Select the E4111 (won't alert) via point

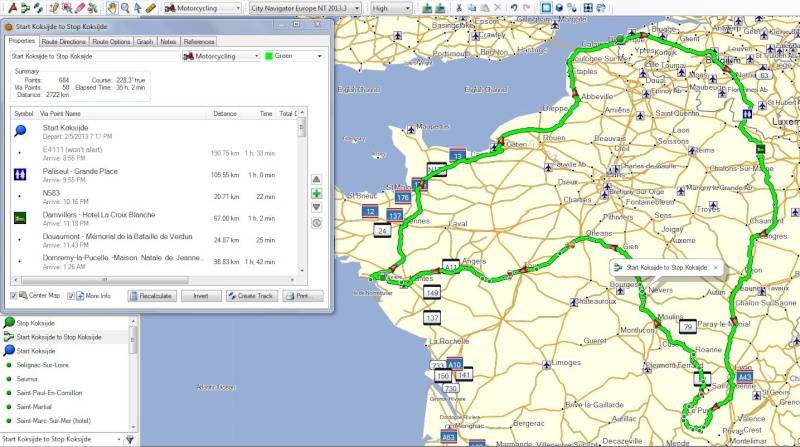pyautogui.click(x=154, y=153)
